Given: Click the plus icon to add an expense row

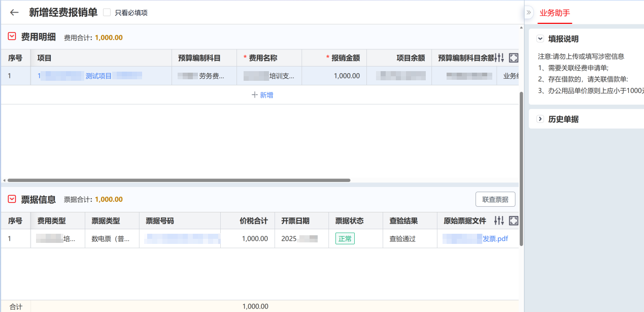Looking at the screenshot, I should [x=255, y=95].
